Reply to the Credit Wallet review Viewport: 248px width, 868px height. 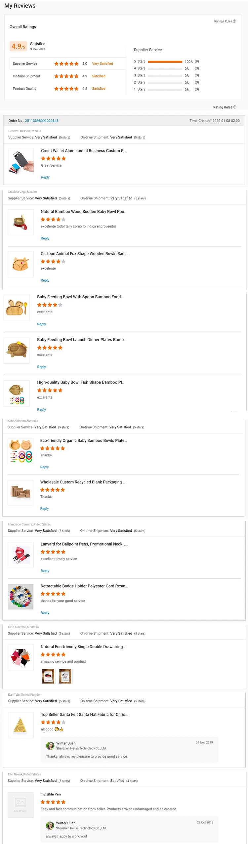[x=45, y=177]
